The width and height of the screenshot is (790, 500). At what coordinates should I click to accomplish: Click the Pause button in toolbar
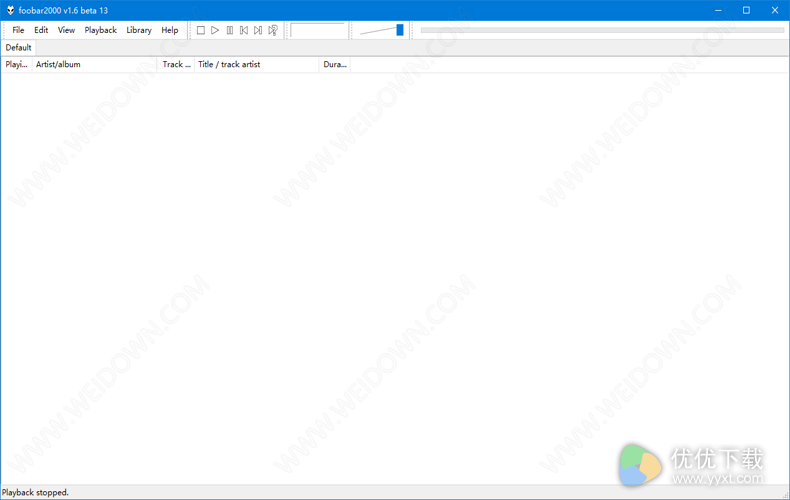click(x=230, y=30)
